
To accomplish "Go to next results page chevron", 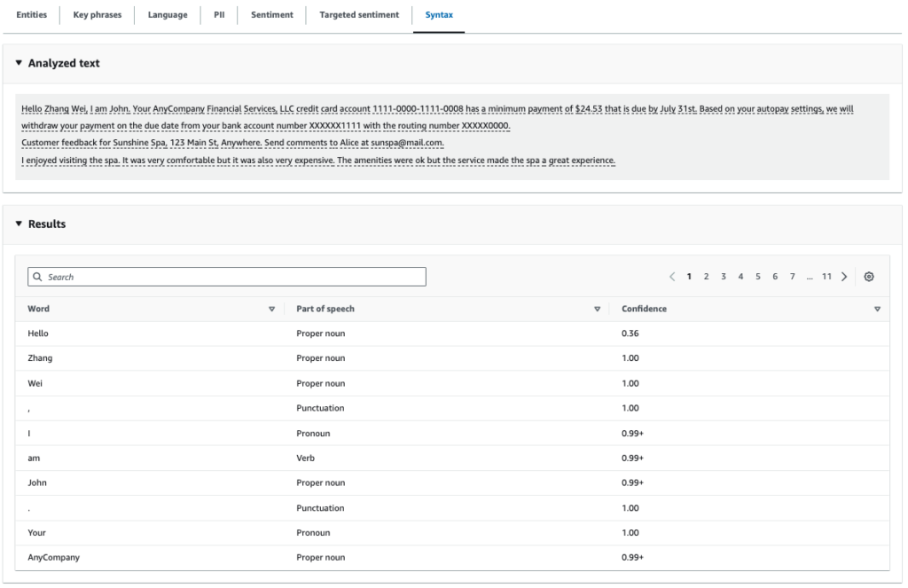I will click(x=842, y=276).
